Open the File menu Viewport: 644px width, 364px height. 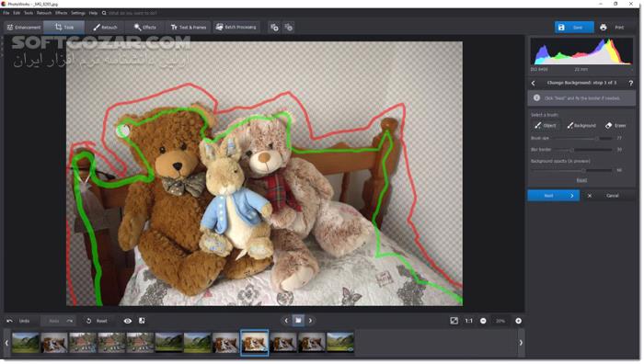[6, 13]
